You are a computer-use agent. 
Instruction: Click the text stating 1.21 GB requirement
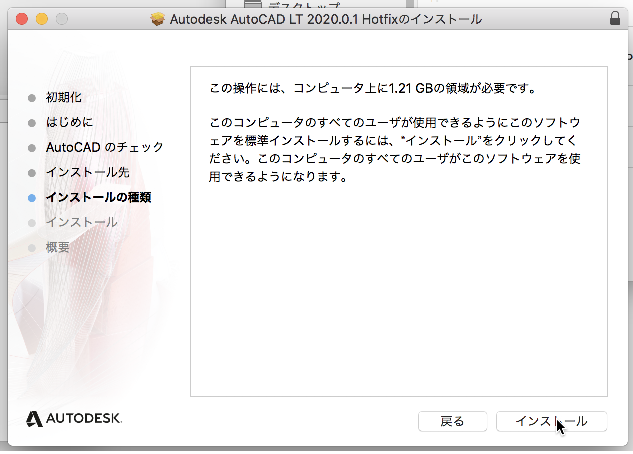(373, 88)
